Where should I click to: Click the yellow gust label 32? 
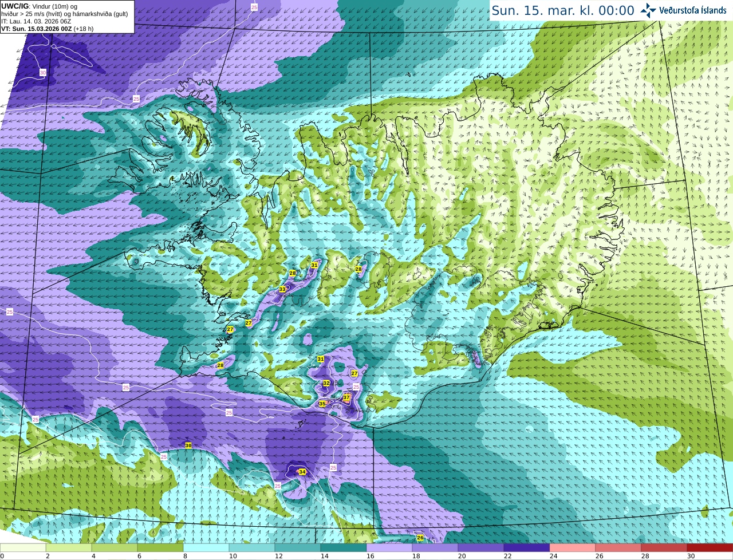pos(326,383)
